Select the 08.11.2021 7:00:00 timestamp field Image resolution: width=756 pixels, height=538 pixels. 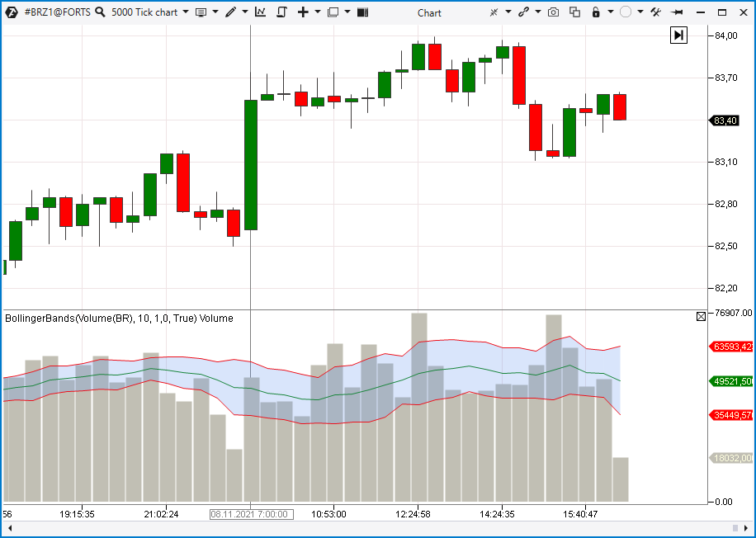click(x=250, y=513)
